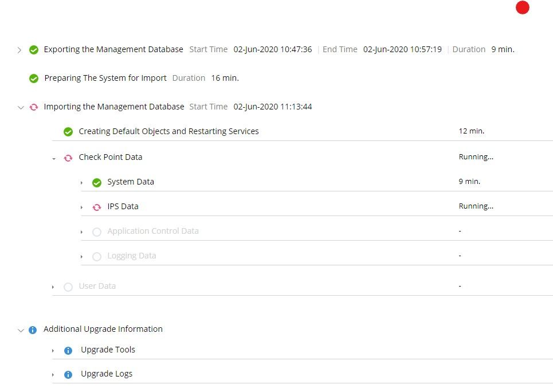Click export end time '02-Jun-2020 10:57:19'

402,49
